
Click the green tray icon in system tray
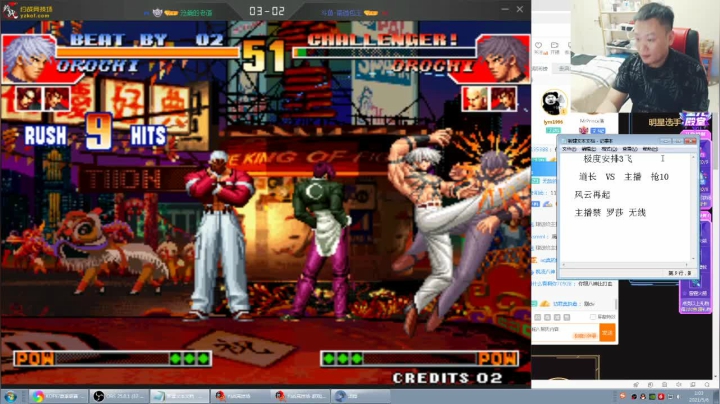652,396
